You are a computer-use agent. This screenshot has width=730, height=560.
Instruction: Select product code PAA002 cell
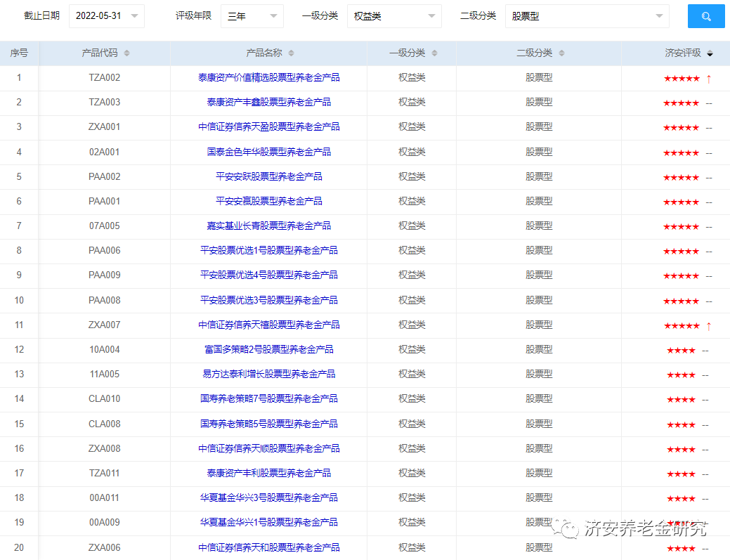(x=104, y=177)
